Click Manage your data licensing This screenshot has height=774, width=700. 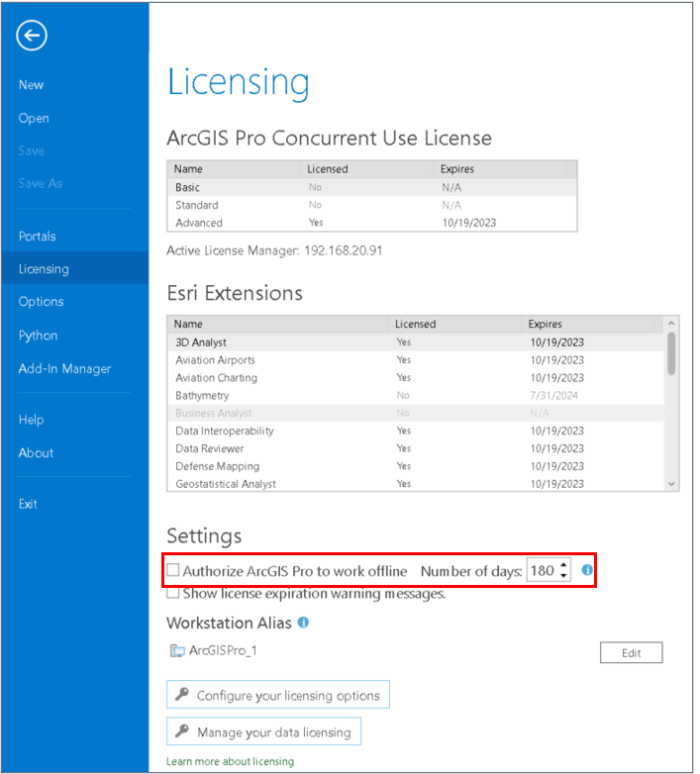tap(263, 731)
